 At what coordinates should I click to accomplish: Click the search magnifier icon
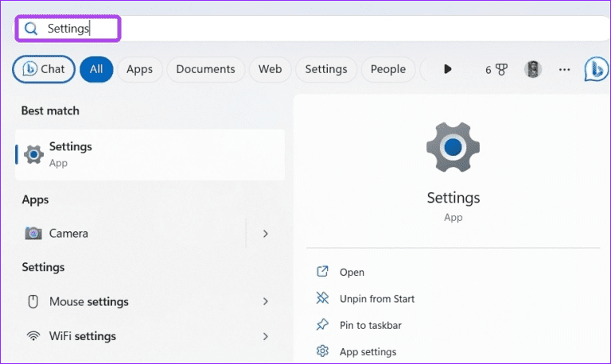coord(31,29)
